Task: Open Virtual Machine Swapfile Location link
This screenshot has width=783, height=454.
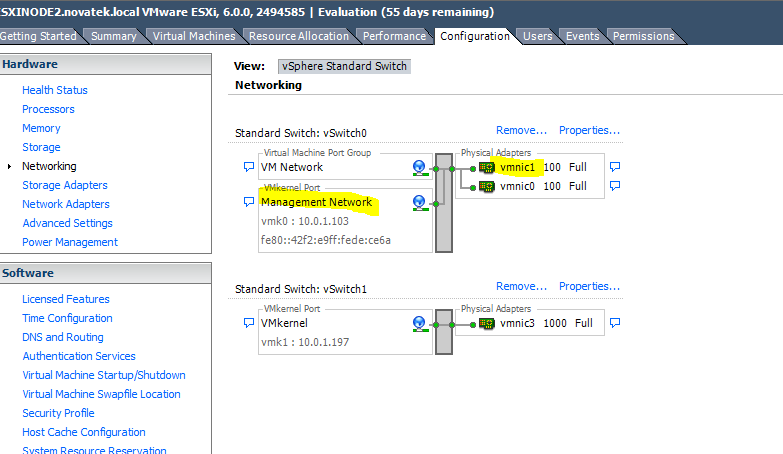Action: click(x=101, y=394)
